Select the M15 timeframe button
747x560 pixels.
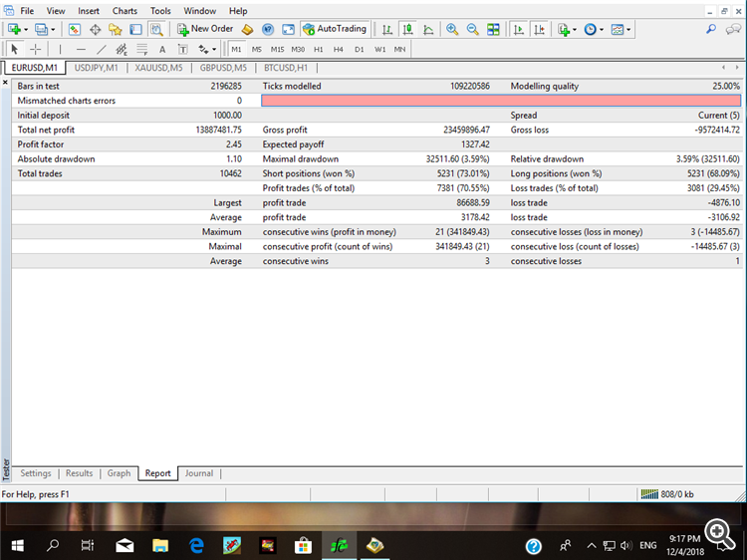pos(277,49)
